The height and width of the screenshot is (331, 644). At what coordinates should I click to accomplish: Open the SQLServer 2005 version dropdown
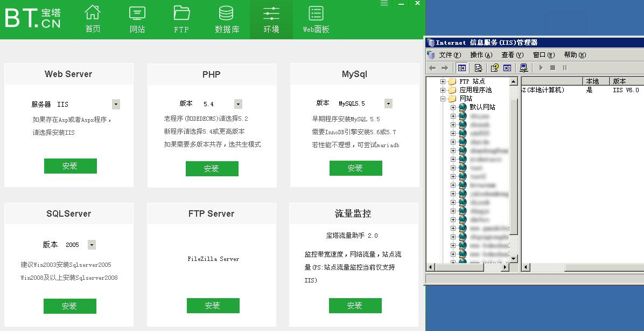92,245
